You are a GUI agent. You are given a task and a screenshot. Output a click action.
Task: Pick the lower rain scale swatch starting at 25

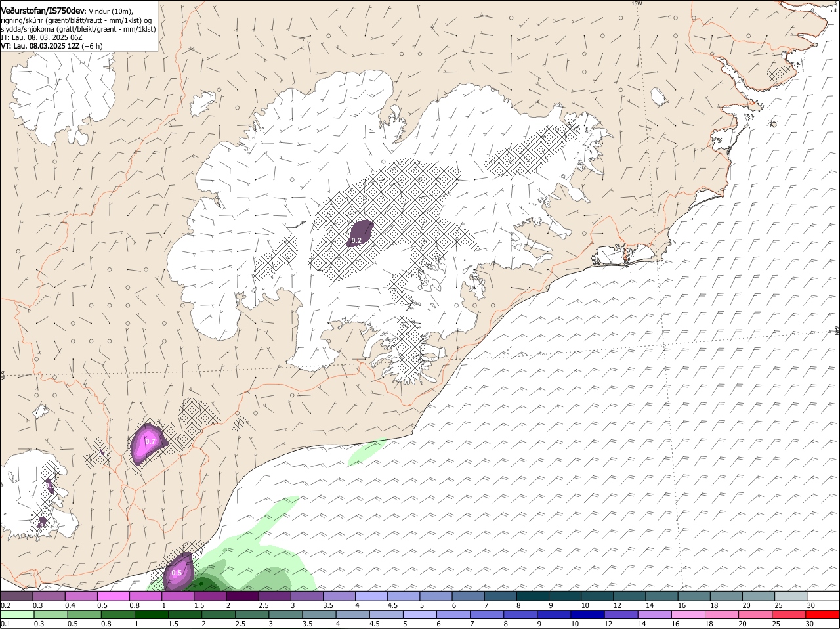(789, 615)
